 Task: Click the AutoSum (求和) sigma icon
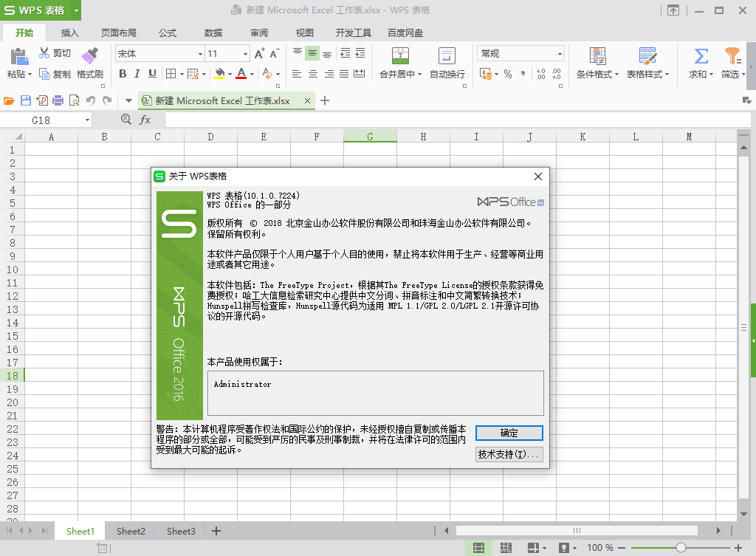click(x=701, y=56)
